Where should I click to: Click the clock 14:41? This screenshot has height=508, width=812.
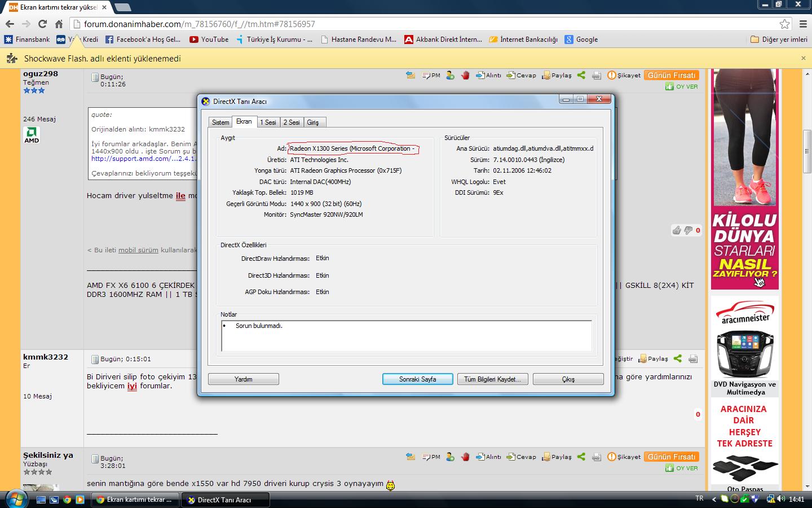(x=796, y=499)
